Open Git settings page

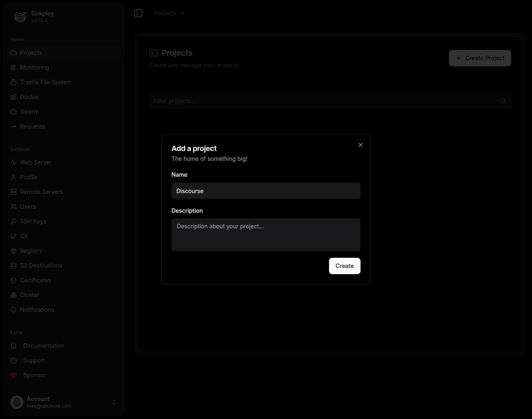pyautogui.click(x=24, y=236)
